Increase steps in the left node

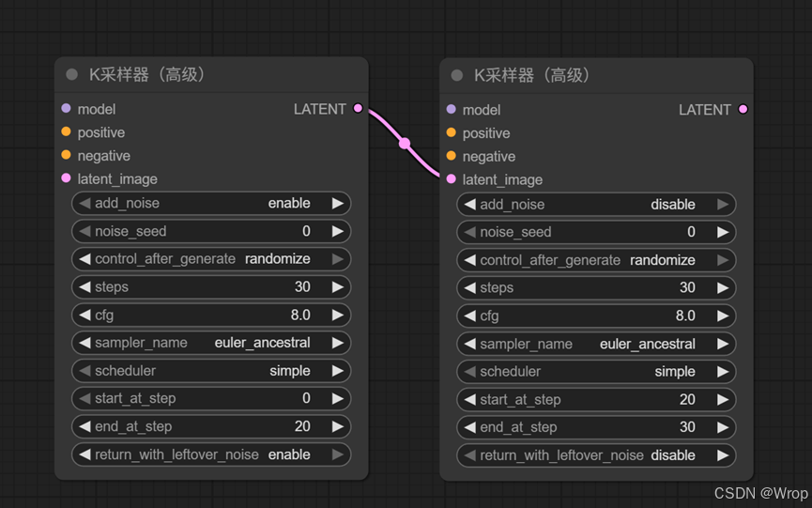coord(338,287)
